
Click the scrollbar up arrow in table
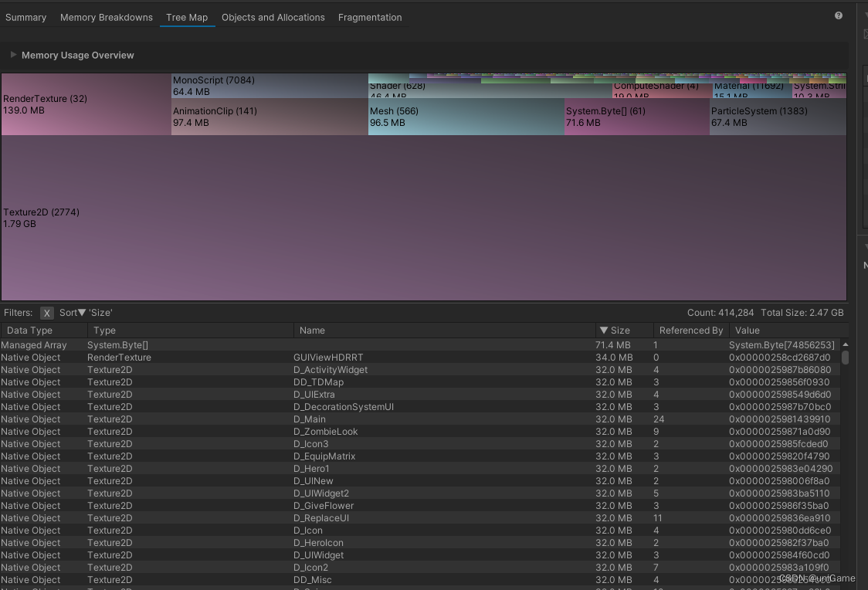[845, 344]
